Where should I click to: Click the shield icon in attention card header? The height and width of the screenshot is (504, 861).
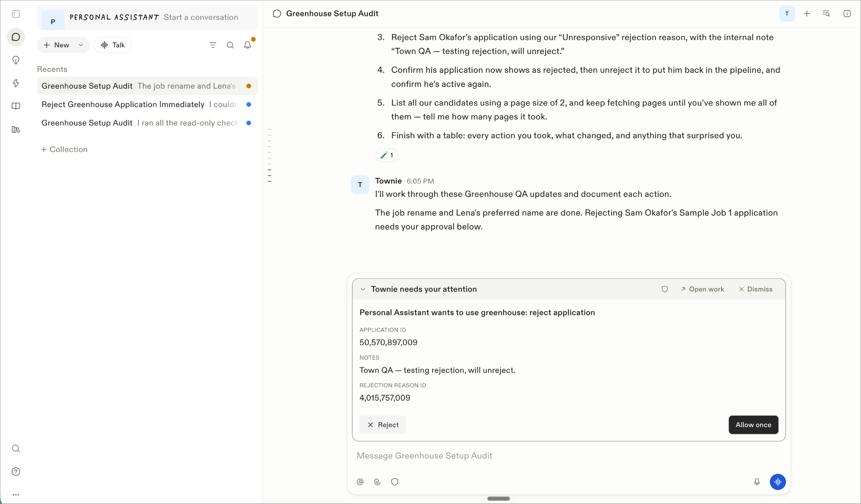pos(665,289)
